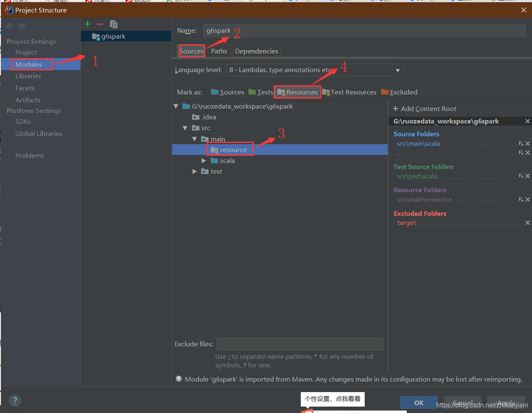Mark folder as Tests
The height and width of the screenshot is (413, 532).
tap(261, 92)
